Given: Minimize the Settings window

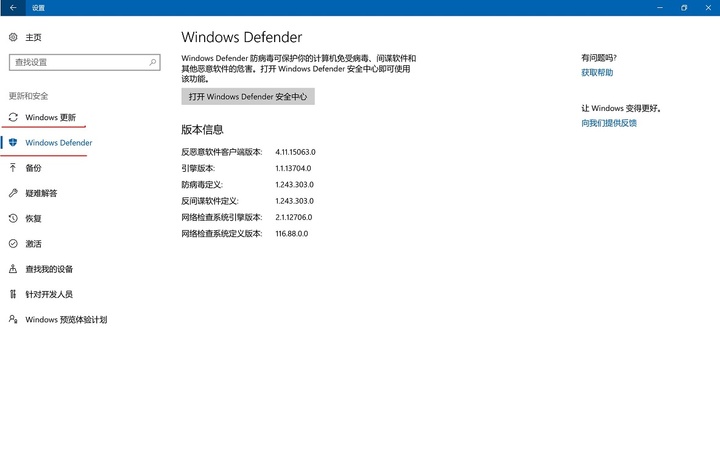Looking at the screenshot, I should 660,7.
